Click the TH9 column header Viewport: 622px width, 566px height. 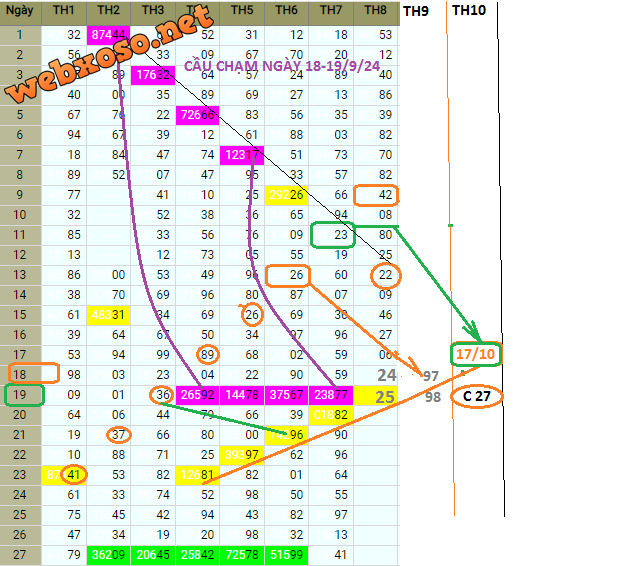(x=417, y=10)
